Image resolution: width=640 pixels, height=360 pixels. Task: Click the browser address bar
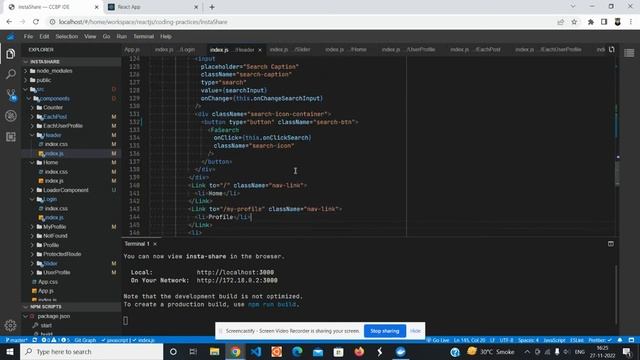click(x=302, y=22)
